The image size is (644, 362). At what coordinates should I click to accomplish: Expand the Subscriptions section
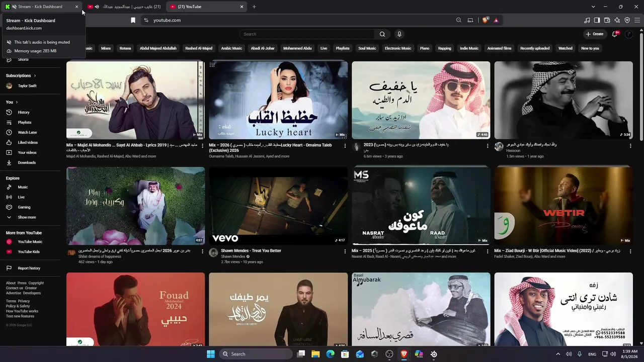[21, 75]
